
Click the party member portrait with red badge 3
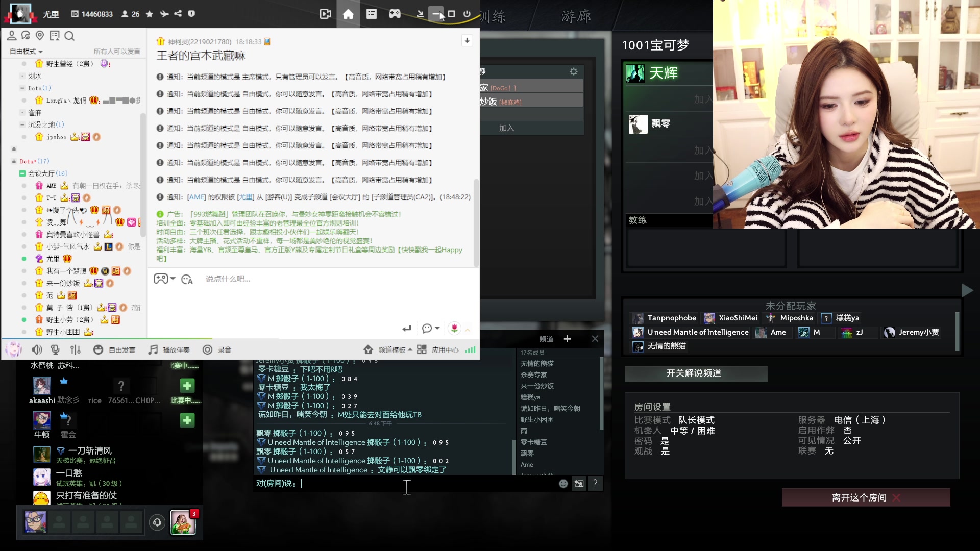click(183, 522)
